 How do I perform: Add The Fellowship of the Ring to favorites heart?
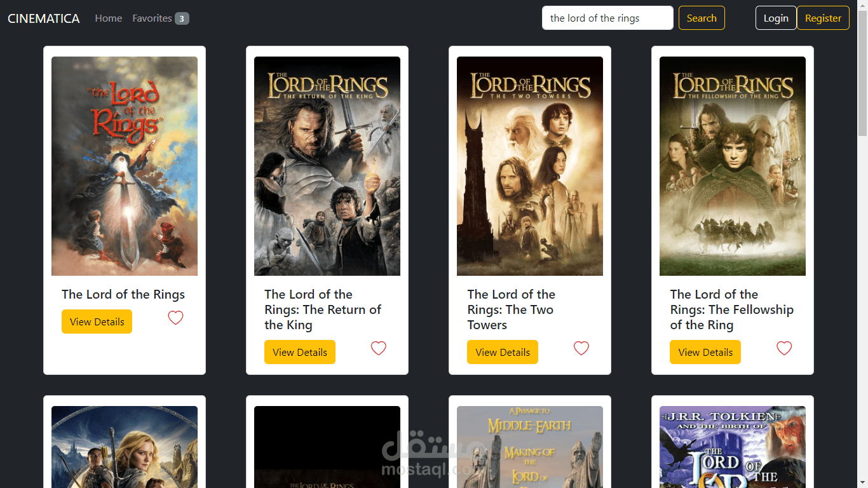784,348
